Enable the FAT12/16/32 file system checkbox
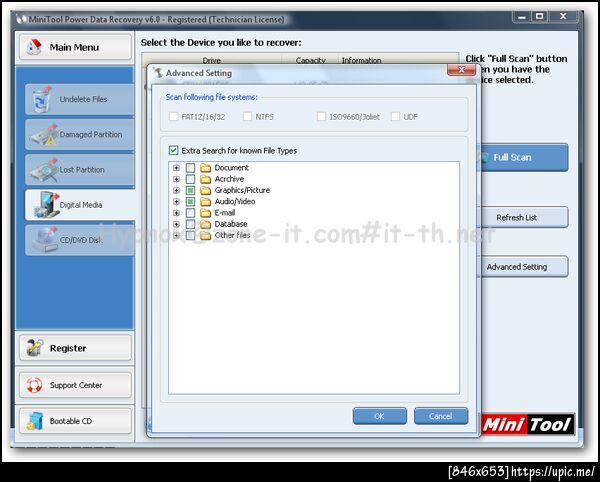The width and height of the screenshot is (600, 482). click(x=173, y=116)
